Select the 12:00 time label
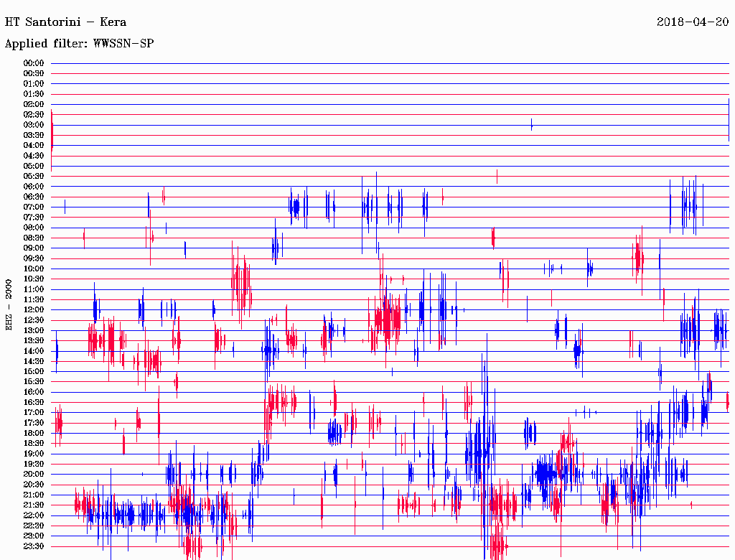 (34, 309)
